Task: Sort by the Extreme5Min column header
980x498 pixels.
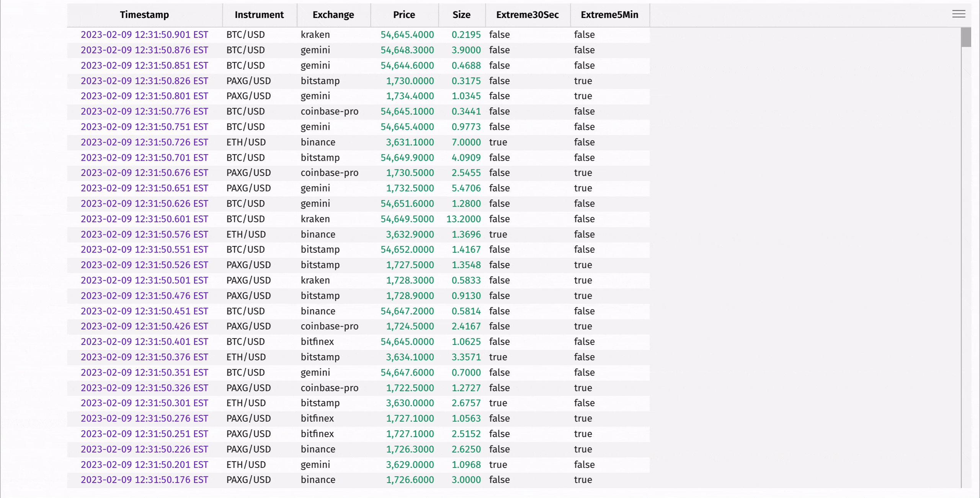Action: 609,15
